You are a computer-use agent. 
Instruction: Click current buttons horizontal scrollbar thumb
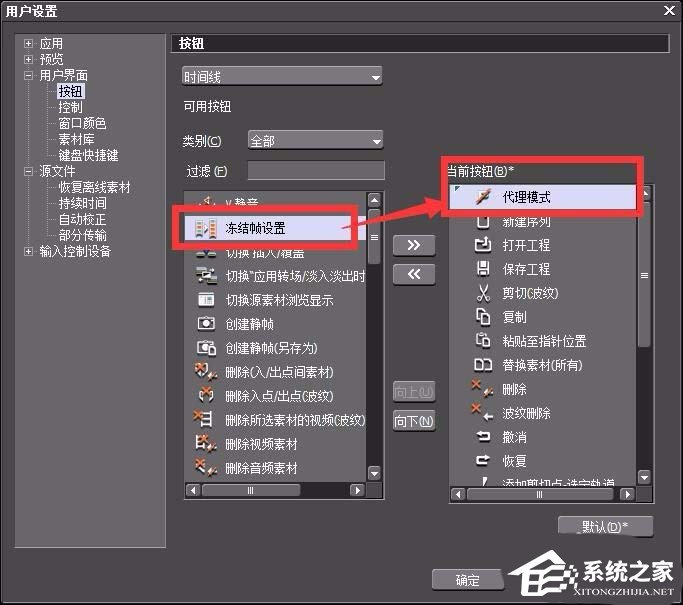click(x=540, y=495)
